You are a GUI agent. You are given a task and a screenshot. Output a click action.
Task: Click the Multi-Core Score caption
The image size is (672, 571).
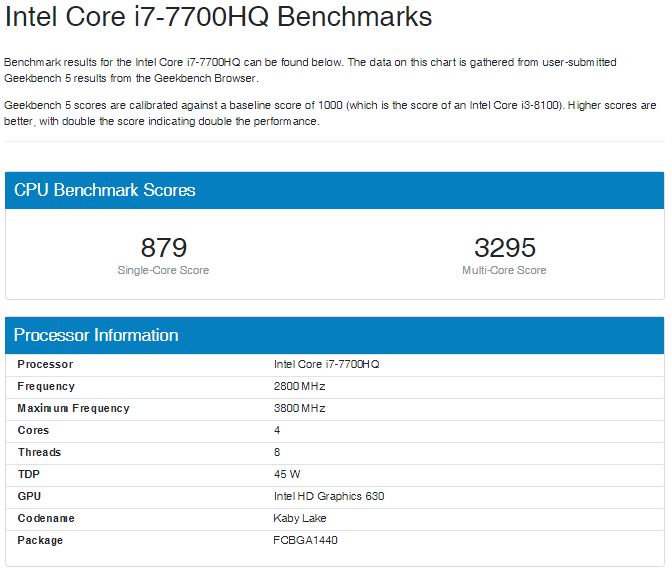504,270
